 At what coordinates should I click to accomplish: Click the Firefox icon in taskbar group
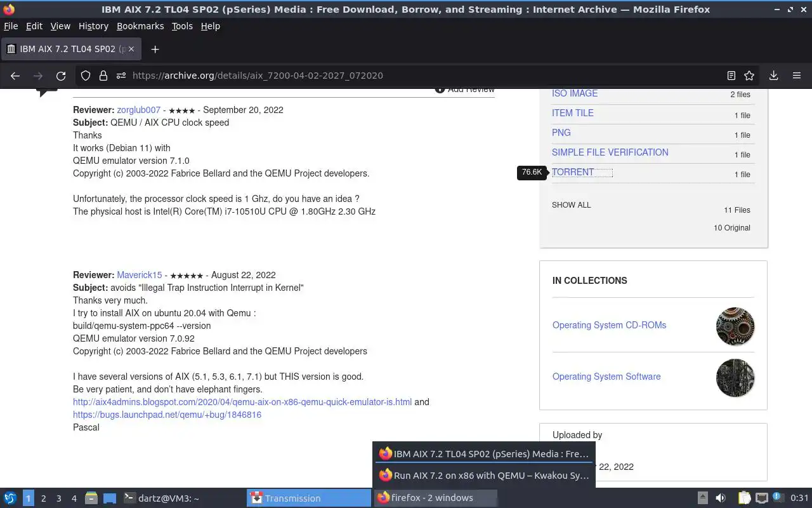[383, 498]
